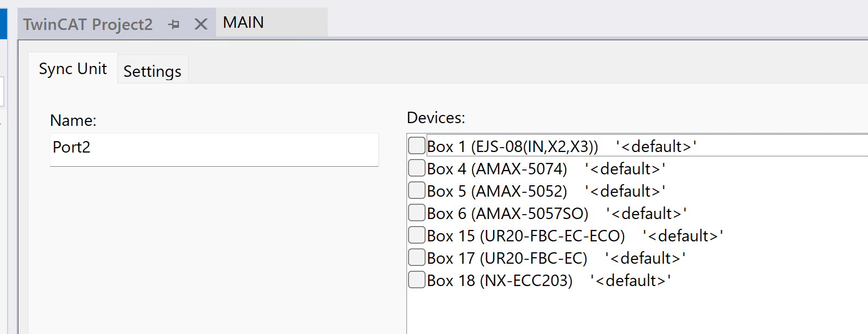This screenshot has width=868, height=334.
Task: Click the Box 18 (NX-ECC203) device name
Action: pos(500,281)
